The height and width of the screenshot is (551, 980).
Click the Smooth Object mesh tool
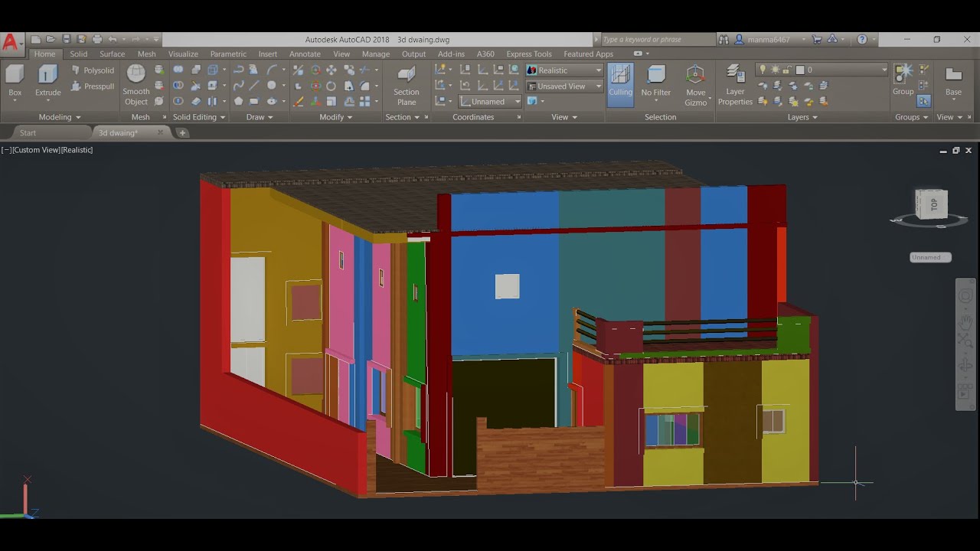(x=136, y=86)
